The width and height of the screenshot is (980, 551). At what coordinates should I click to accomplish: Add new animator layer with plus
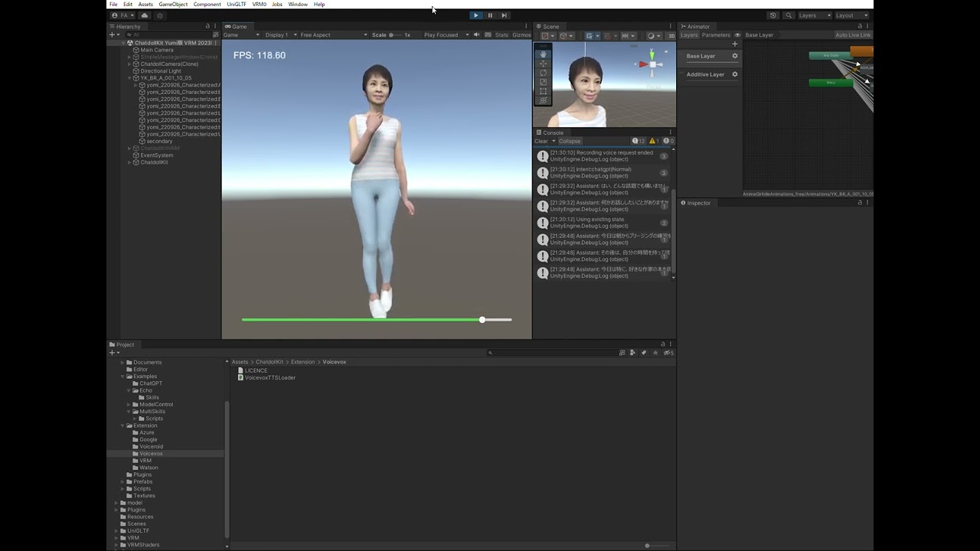click(x=735, y=44)
